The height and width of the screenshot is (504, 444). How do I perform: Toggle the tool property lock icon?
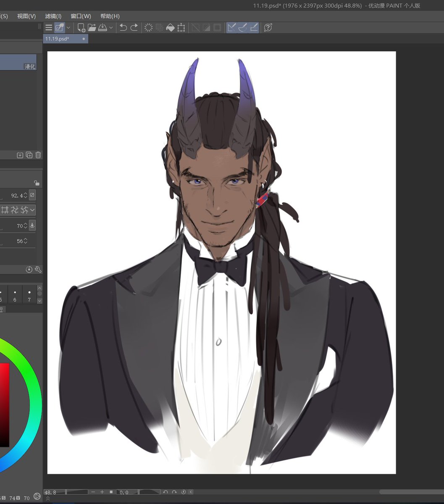pyautogui.click(x=37, y=183)
